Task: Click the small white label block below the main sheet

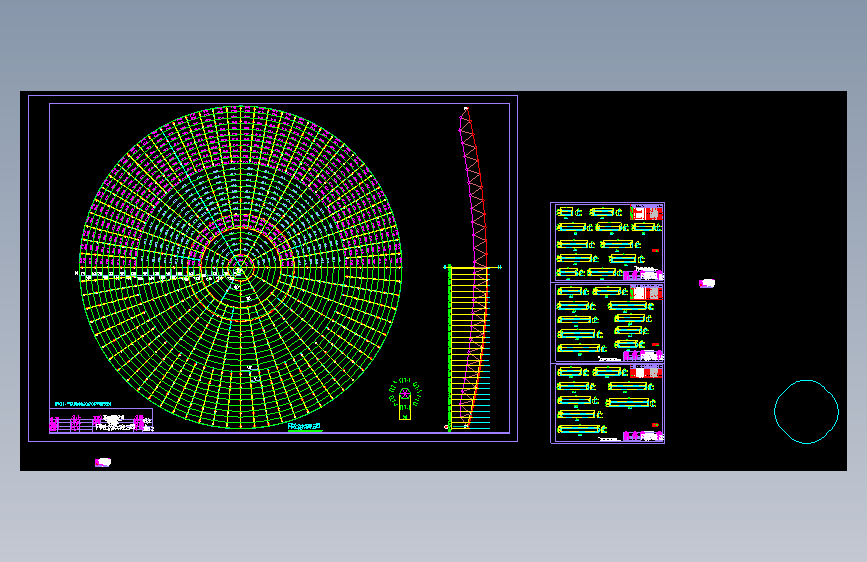Action: [x=103, y=462]
